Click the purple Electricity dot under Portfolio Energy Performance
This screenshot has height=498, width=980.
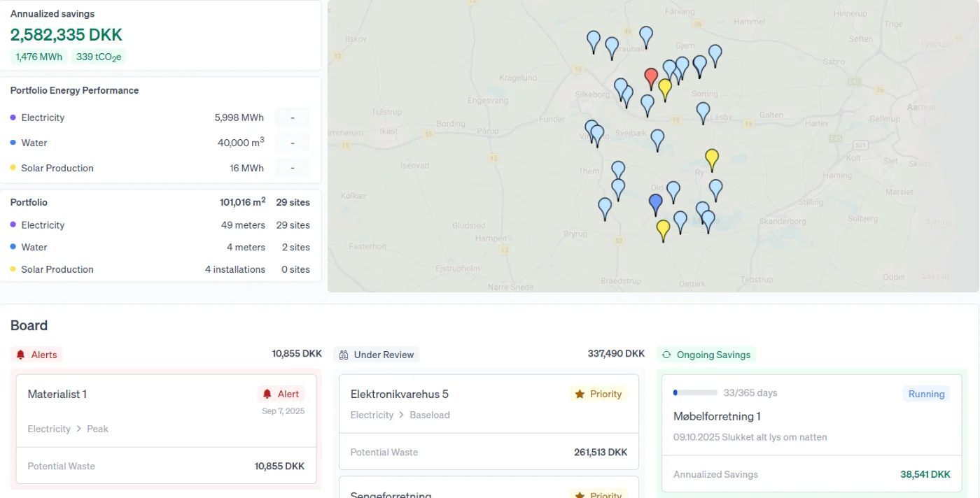point(13,118)
